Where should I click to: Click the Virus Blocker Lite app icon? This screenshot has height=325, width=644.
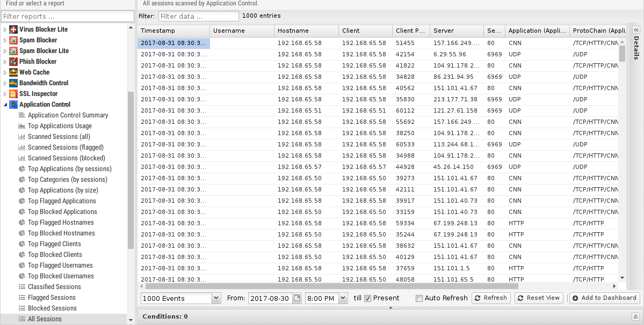coord(14,29)
